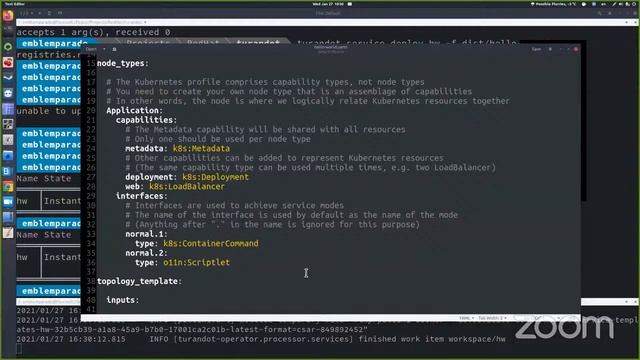Screen dimensions: 640x360
Task: Open Firefox from the dock
Action: [x=8, y=16]
